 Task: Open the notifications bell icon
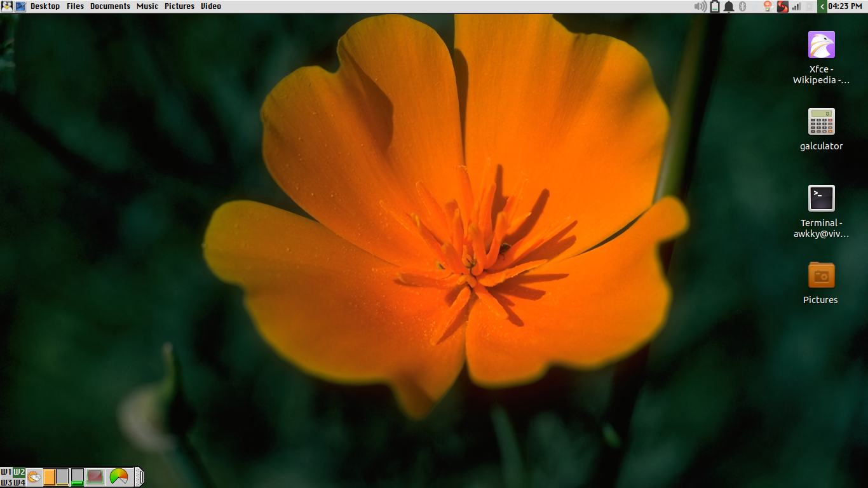tap(729, 6)
